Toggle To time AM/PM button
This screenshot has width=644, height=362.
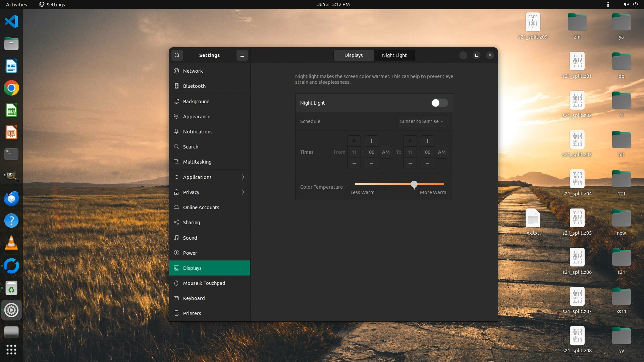point(442,152)
